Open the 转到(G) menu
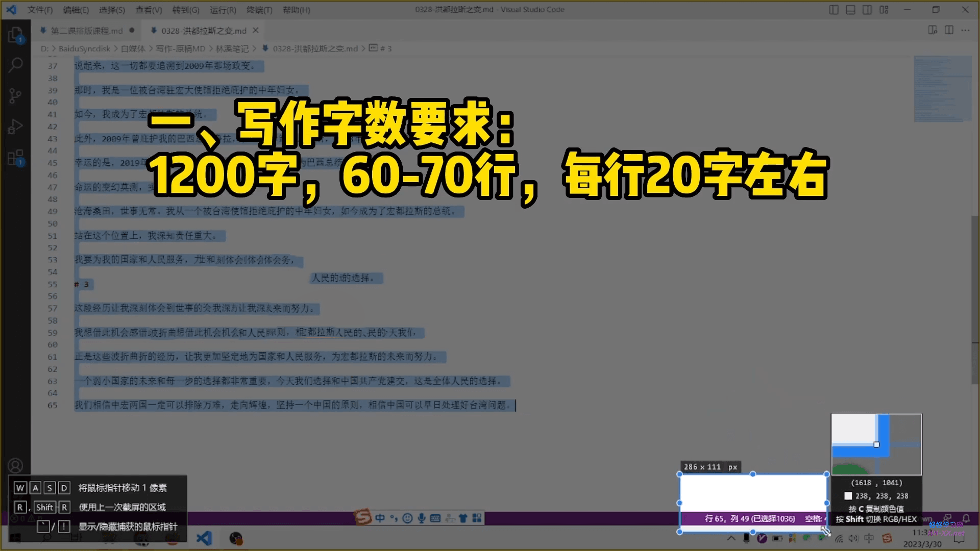This screenshot has height=551, width=980. click(x=186, y=10)
